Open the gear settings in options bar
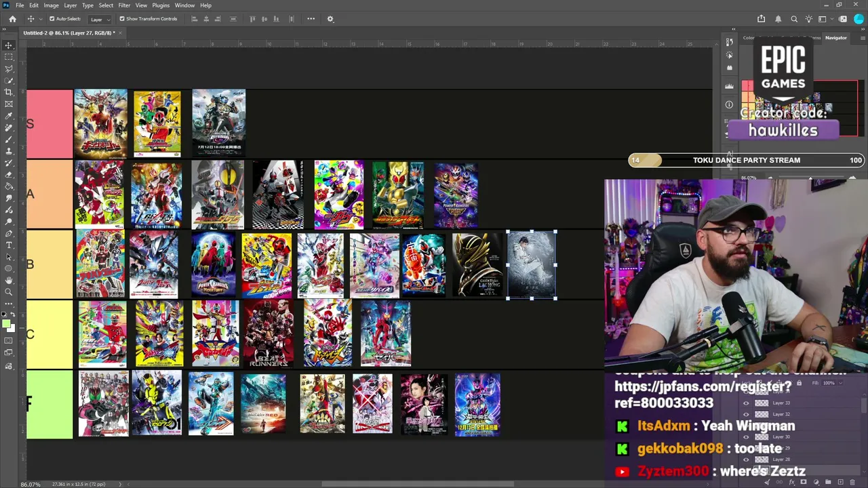 click(x=330, y=19)
